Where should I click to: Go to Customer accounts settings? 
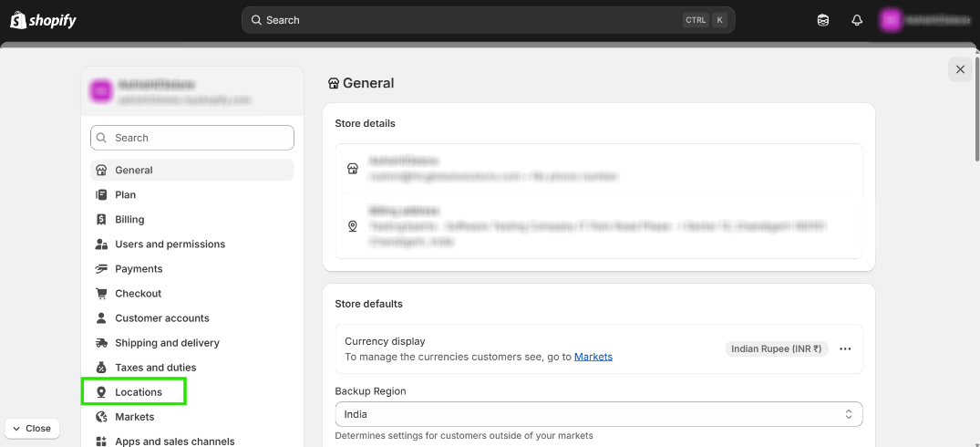pos(161,318)
